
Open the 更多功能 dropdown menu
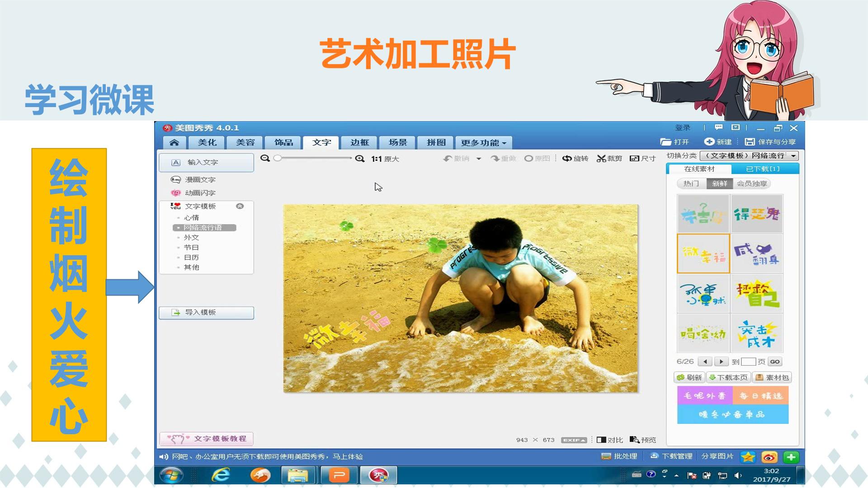point(484,143)
